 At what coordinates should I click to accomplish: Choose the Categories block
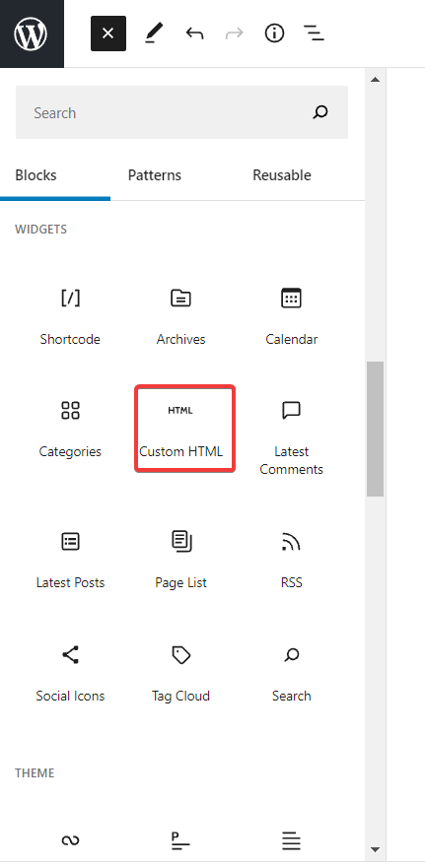tap(70, 429)
